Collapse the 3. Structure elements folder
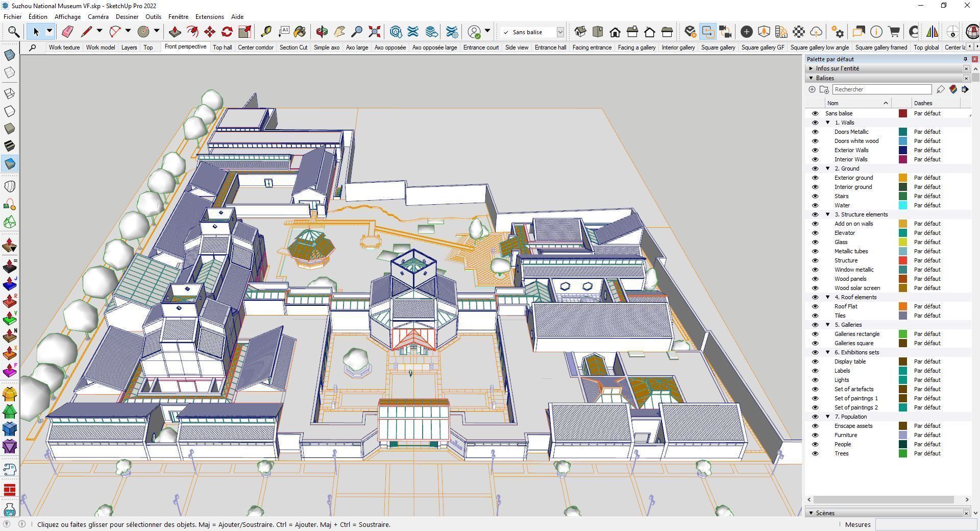Viewport: 980px width, 531px height. coord(828,214)
